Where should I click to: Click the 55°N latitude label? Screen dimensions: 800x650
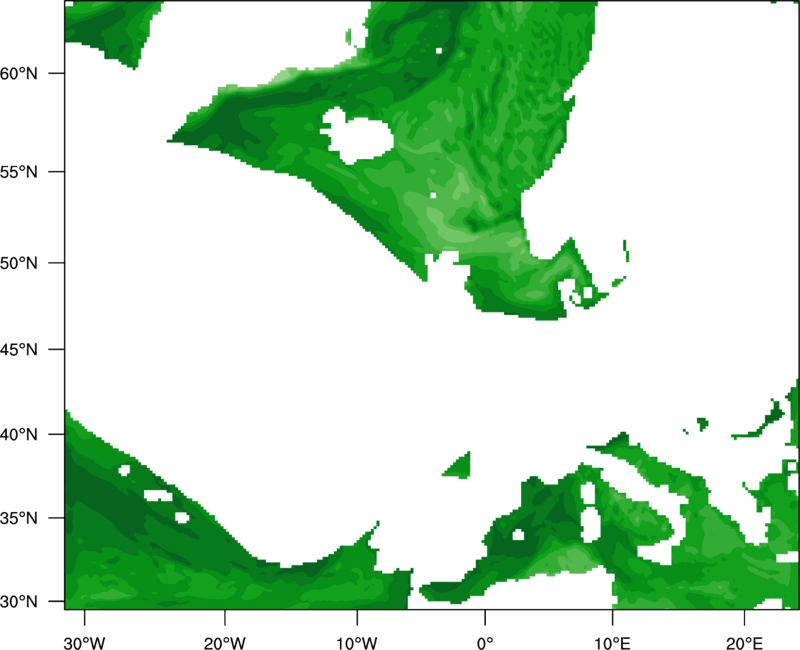19,172
